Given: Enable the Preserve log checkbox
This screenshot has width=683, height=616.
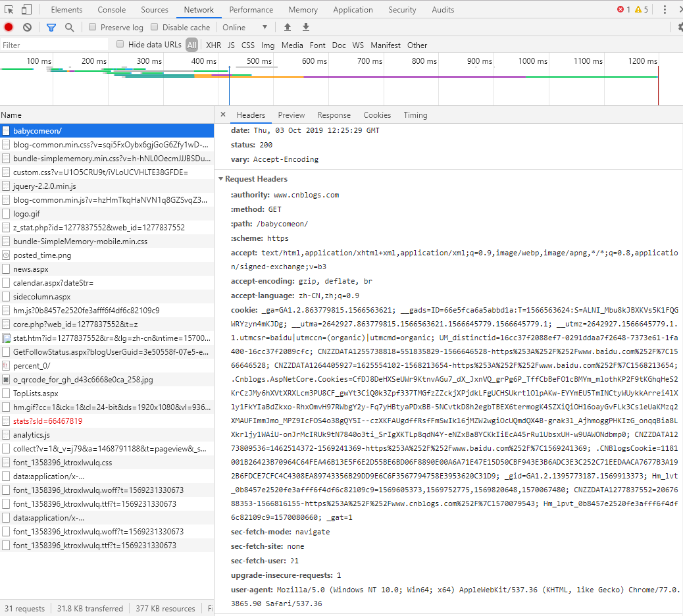Looking at the screenshot, I should click(92, 27).
